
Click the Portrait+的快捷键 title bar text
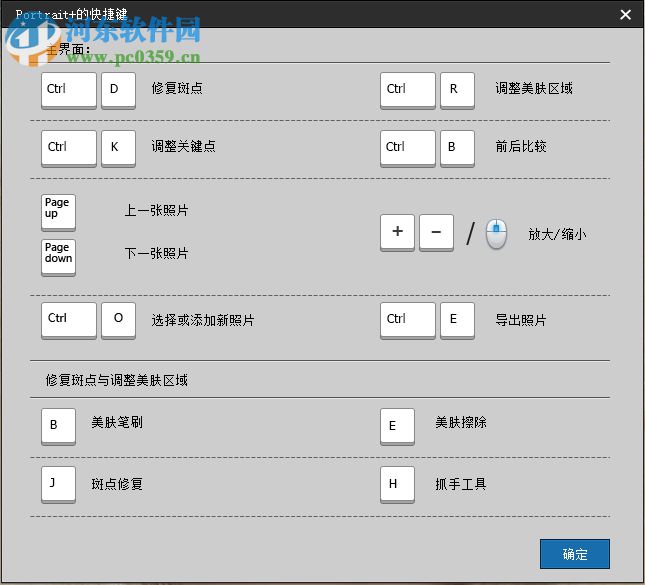[72, 14]
